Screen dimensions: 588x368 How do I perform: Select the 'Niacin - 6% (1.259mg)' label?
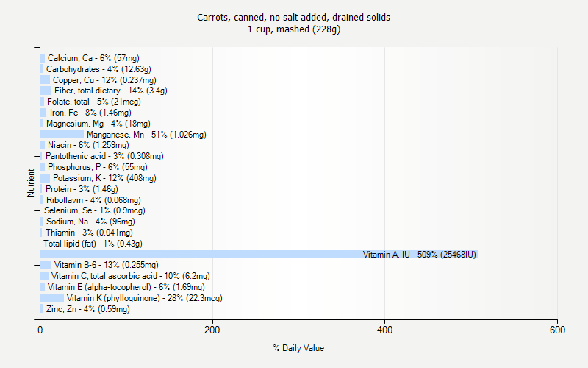pos(88,145)
